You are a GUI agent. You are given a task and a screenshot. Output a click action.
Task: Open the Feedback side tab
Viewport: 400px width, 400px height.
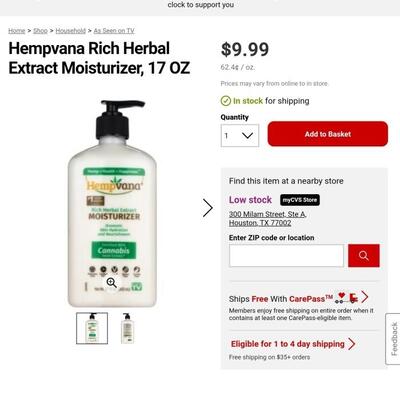[x=393, y=339]
